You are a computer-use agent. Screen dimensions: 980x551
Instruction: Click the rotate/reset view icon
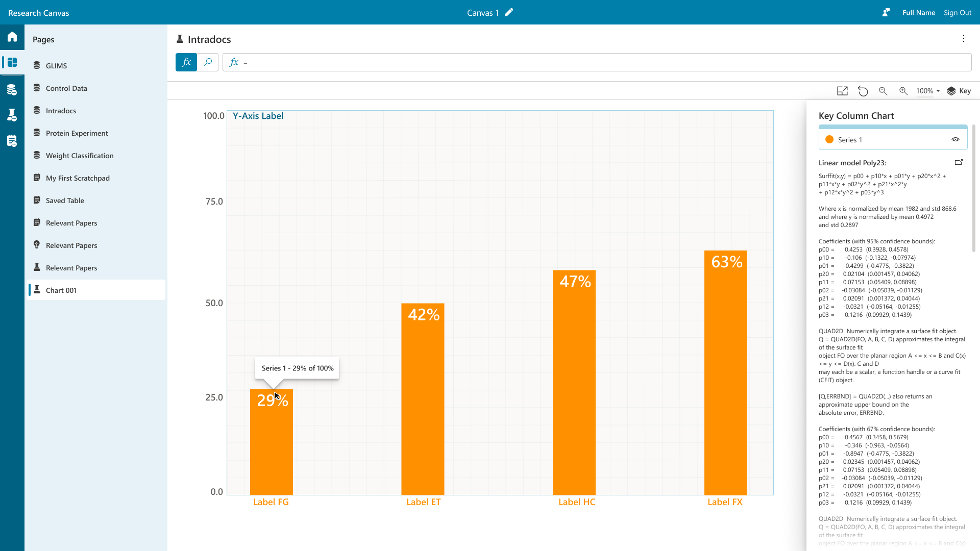(x=863, y=91)
